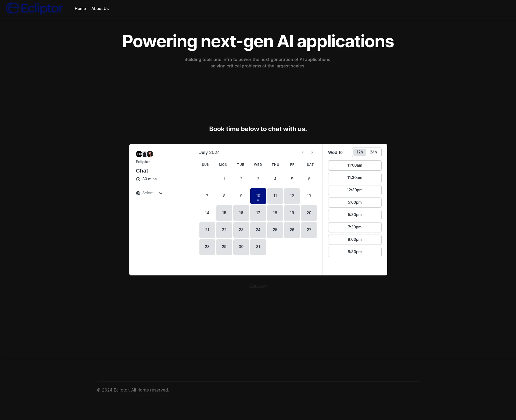516x420 pixels.
Task: Click the 8:30pm available slot
Action: click(x=354, y=252)
